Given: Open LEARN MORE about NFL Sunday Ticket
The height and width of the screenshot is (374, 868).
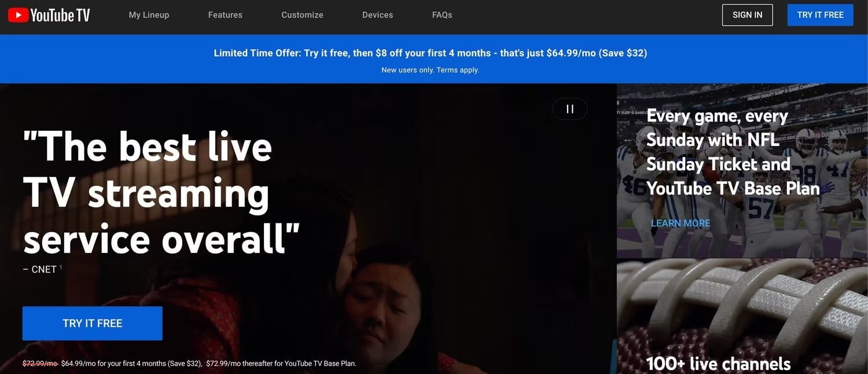Looking at the screenshot, I should [x=681, y=223].
